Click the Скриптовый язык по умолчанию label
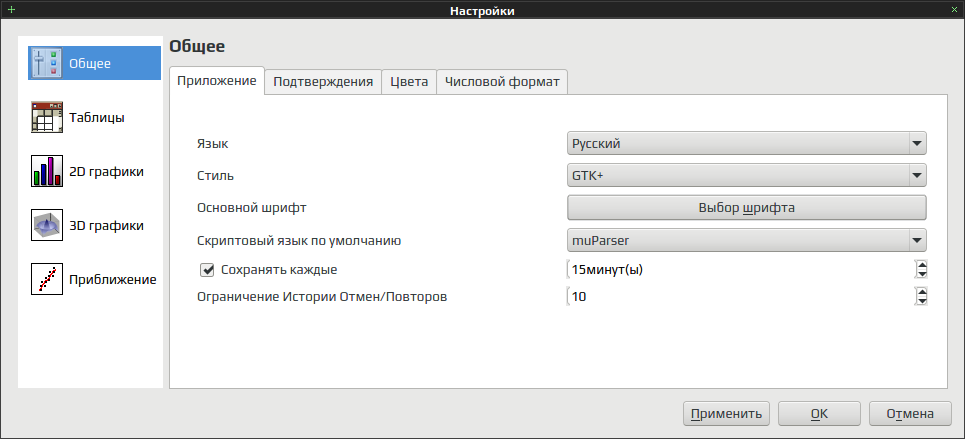Viewport: 965px width, 439px height. coord(299,241)
